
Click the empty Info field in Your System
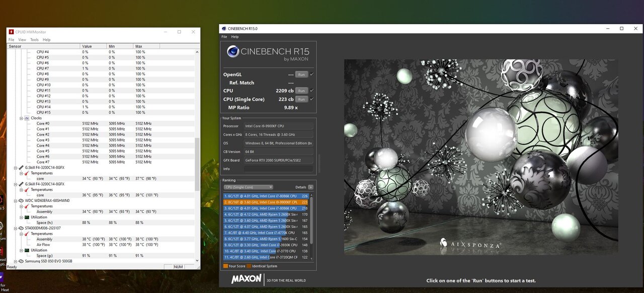point(278,169)
